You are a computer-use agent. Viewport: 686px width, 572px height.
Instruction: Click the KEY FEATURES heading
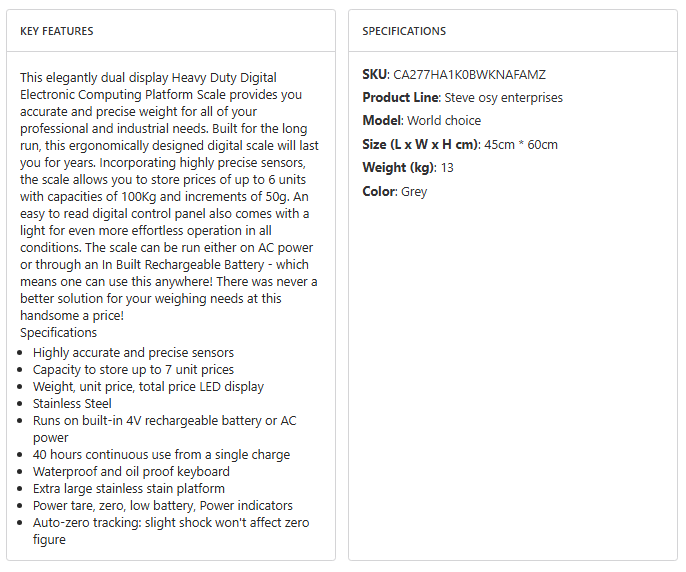pyautogui.click(x=57, y=31)
